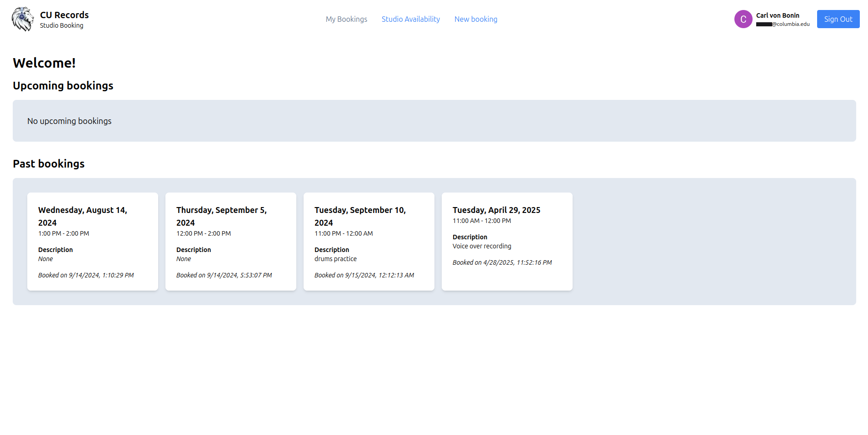Screen dimensions: 868x435
Task: Click the Welcome! heading
Action: (44, 63)
